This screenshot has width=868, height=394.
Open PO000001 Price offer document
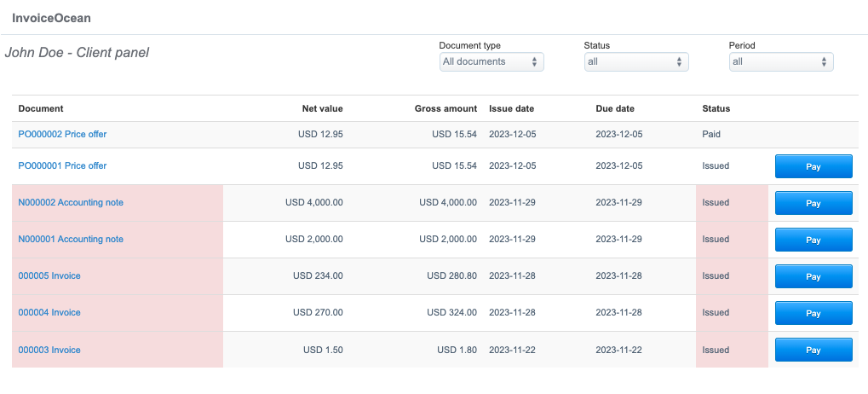[62, 165]
